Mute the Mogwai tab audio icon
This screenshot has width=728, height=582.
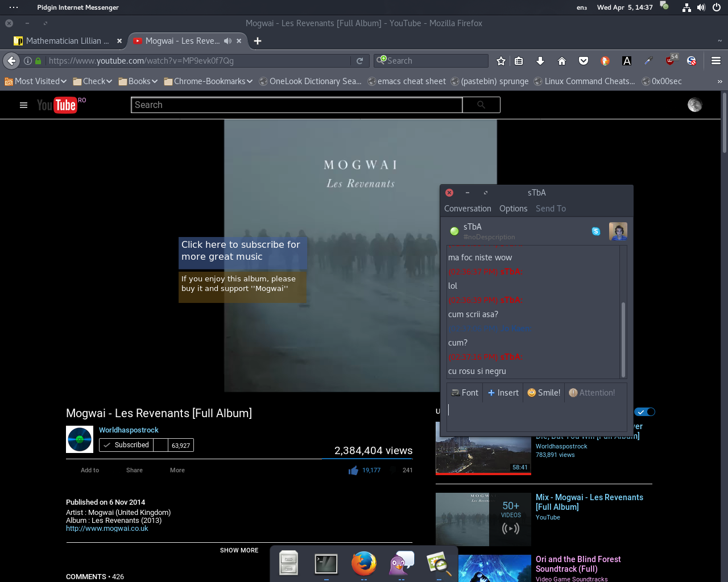tap(227, 41)
